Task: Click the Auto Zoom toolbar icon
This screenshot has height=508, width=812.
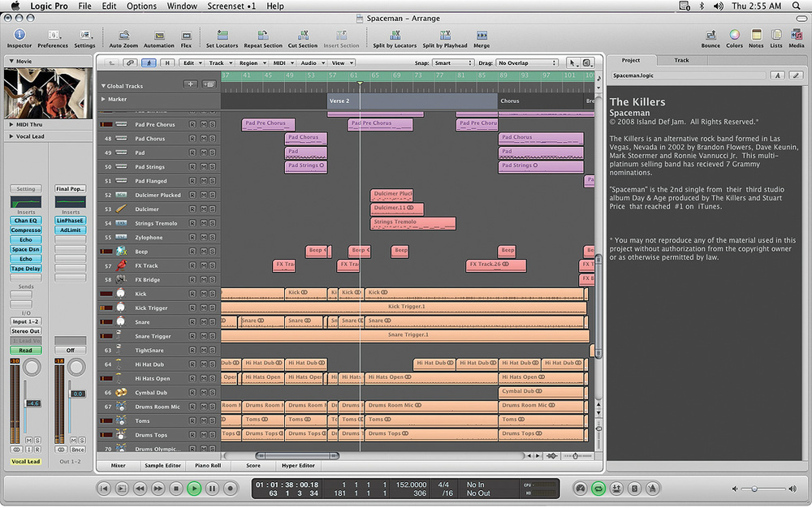Action: (x=123, y=36)
